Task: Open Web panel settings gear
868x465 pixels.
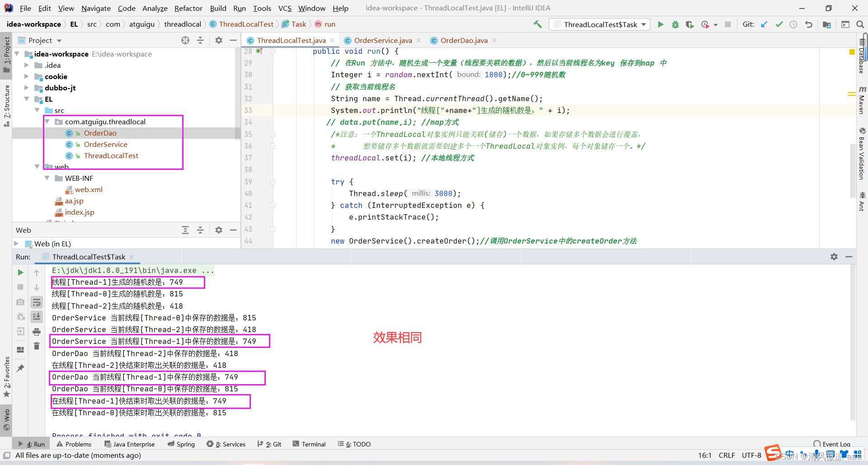Action: click(219, 230)
